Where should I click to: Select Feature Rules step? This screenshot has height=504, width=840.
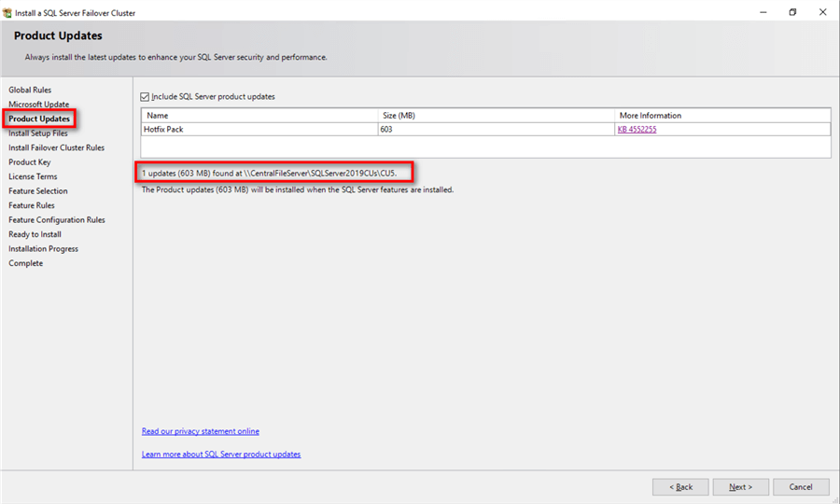[x=32, y=205]
